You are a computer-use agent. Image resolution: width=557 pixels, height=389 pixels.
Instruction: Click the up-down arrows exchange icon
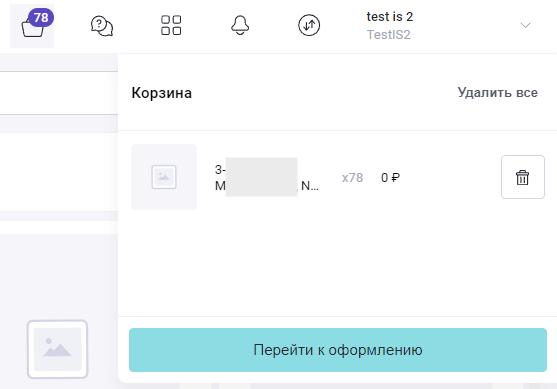(x=309, y=25)
